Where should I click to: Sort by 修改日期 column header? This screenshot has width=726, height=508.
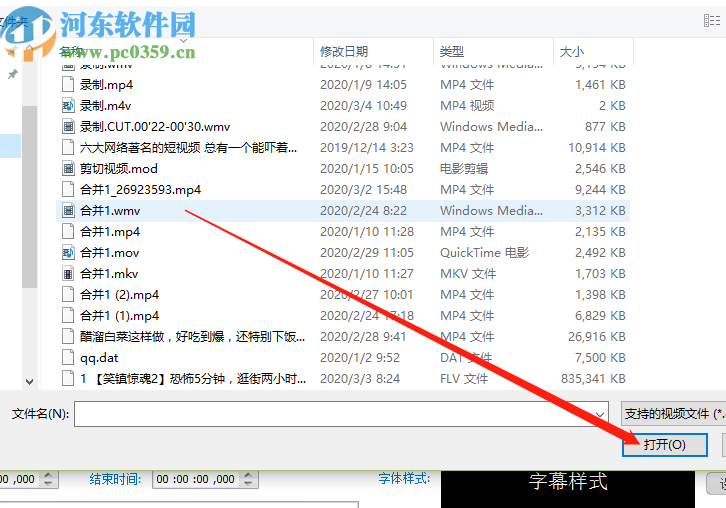point(344,51)
